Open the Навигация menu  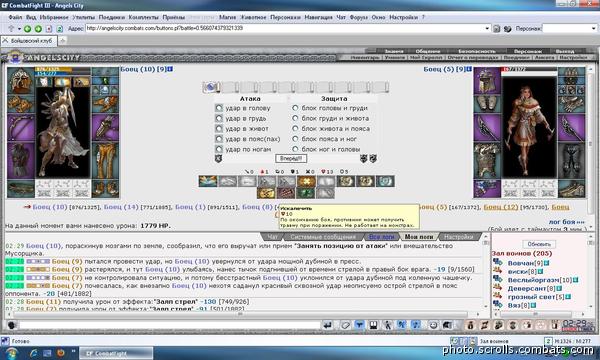318,17
